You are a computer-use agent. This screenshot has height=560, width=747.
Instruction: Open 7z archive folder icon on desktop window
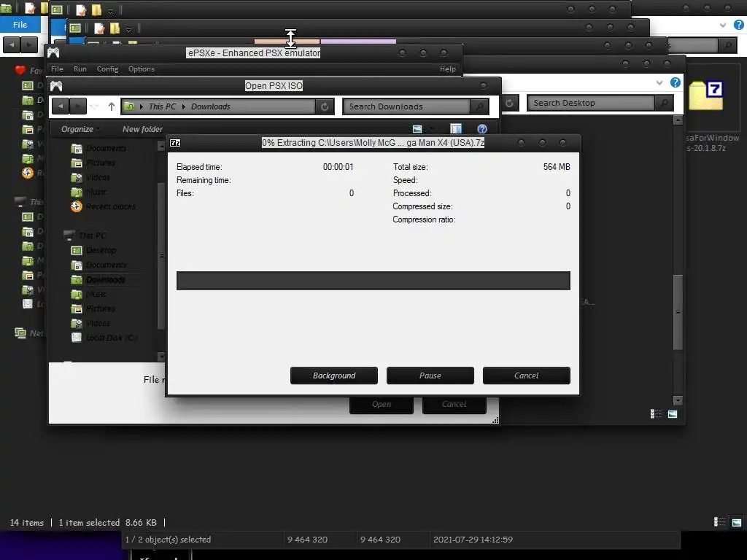tap(705, 96)
